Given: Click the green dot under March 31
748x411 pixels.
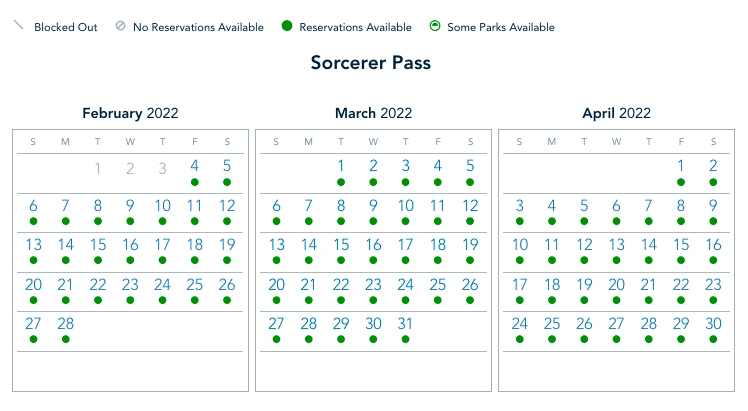Looking at the screenshot, I should 405,339.
